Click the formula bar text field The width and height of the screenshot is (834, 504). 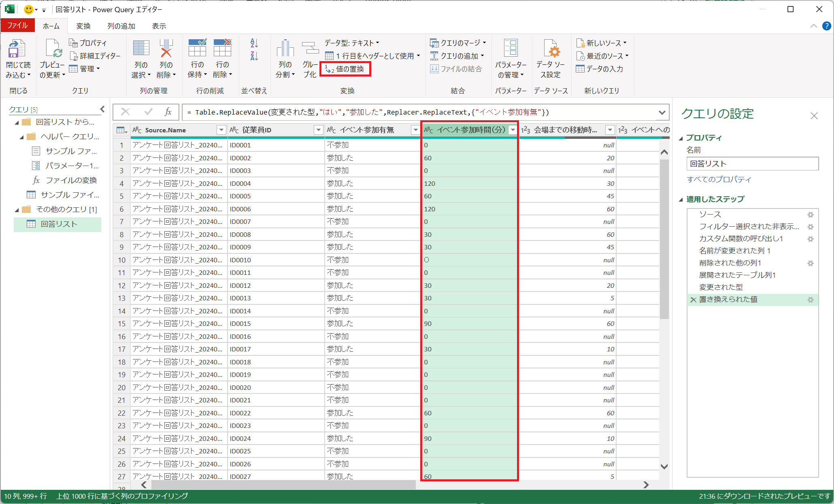[419, 112]
